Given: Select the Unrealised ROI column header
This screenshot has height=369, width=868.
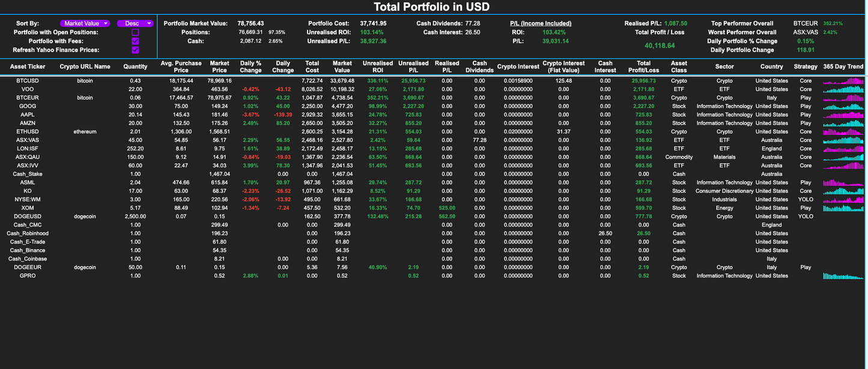Looking at the screenshot, I should click(378, 67).
